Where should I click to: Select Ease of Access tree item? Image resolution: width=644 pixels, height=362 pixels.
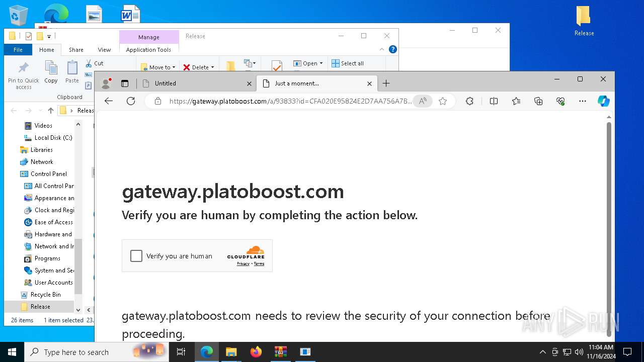point(49,222)
